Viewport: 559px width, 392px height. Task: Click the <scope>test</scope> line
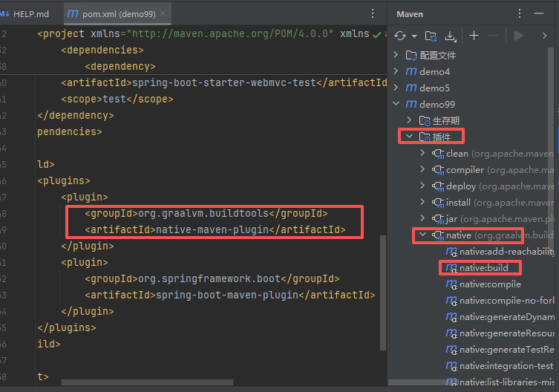(x=117, y=99)
